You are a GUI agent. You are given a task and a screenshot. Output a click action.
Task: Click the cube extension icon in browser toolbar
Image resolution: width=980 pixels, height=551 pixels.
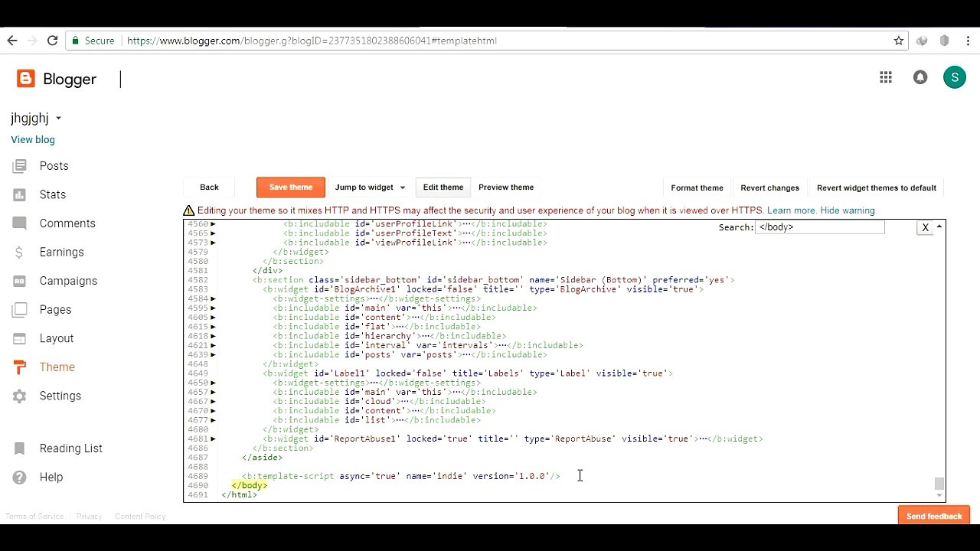coord(922,41)
